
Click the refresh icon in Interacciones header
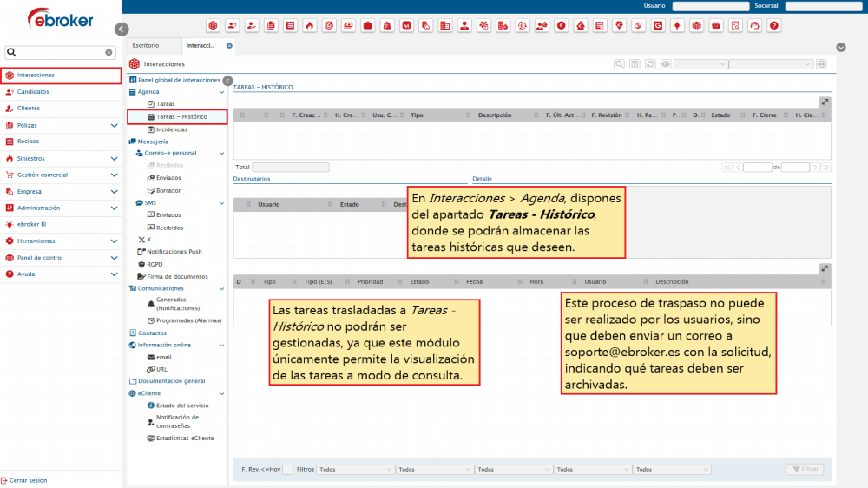click(650, 64)
